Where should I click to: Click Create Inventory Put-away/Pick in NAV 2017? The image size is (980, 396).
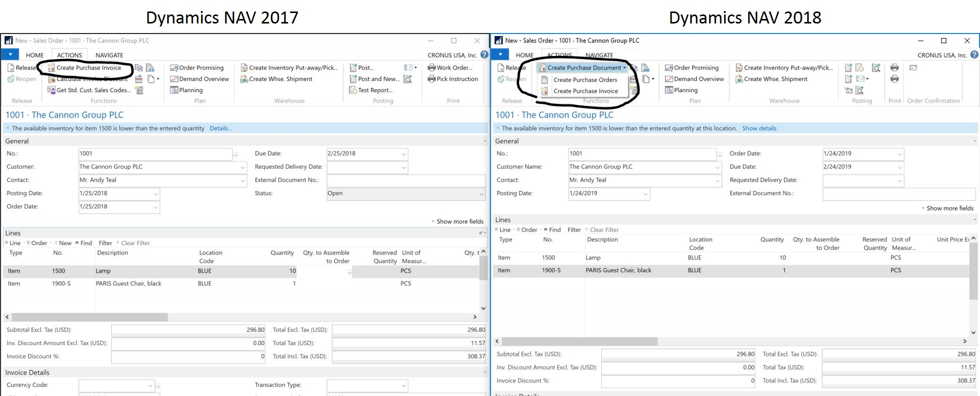tap(289, 67)
